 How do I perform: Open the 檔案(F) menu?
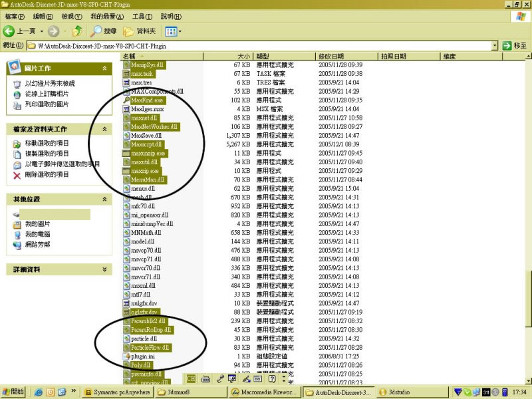15,16
